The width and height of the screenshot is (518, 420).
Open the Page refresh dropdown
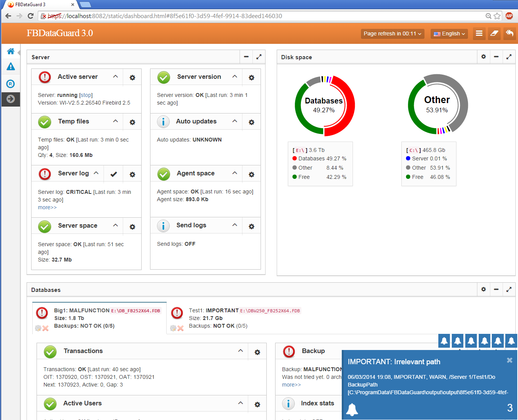pyautogui.click(x=393, y=33)
